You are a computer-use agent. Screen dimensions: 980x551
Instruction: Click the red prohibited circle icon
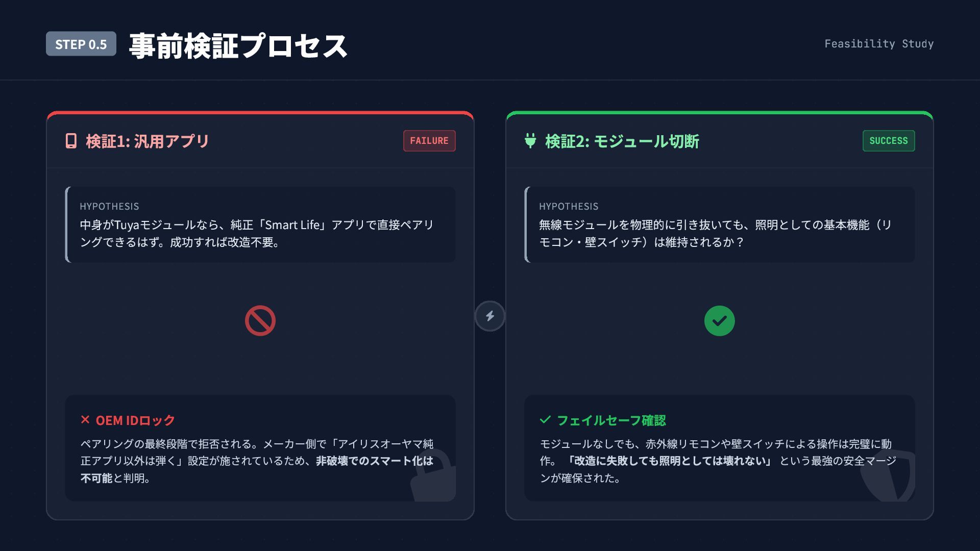pos(260,321)
